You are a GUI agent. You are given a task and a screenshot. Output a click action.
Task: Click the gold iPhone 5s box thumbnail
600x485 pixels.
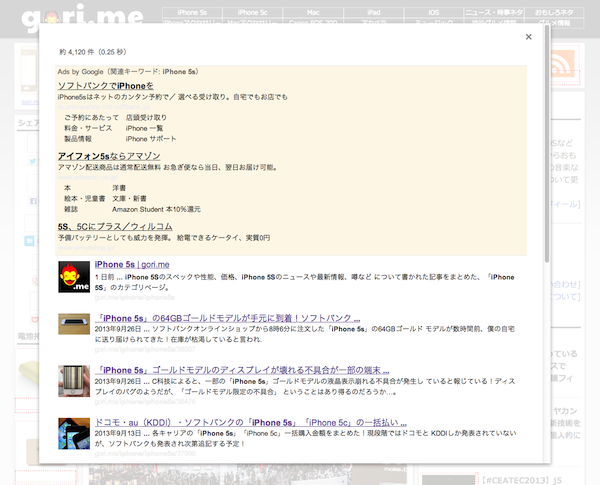74,324
